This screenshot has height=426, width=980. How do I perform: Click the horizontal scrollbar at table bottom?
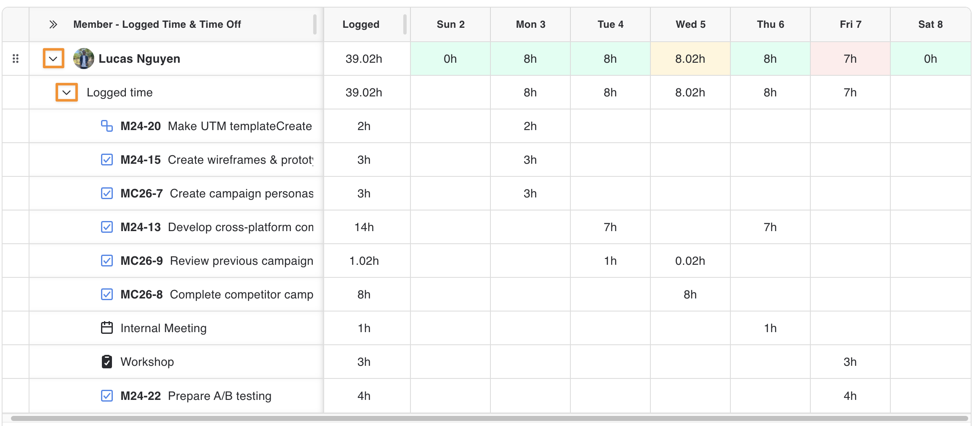(x=490, y=418)
